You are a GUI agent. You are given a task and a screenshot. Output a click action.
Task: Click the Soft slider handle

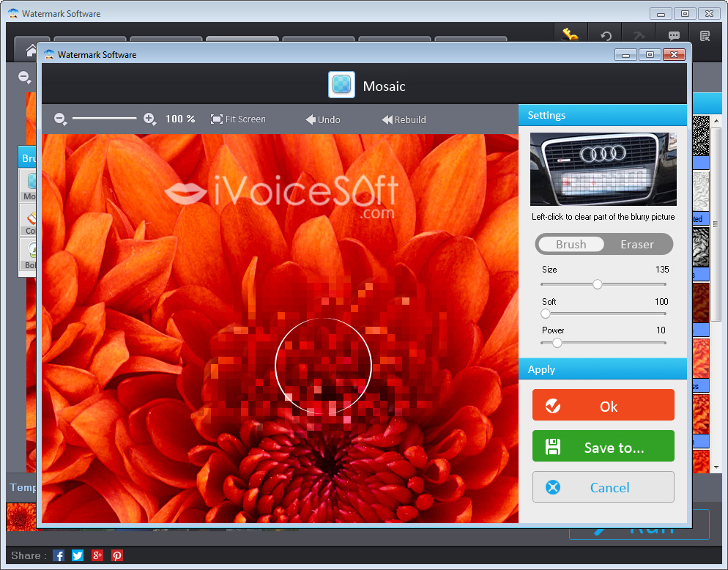pos(546,314)
